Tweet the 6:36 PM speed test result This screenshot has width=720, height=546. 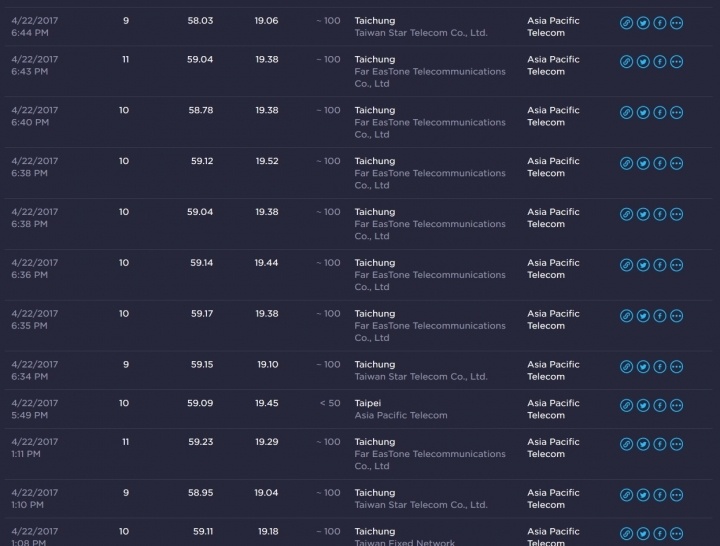(643, 265)
